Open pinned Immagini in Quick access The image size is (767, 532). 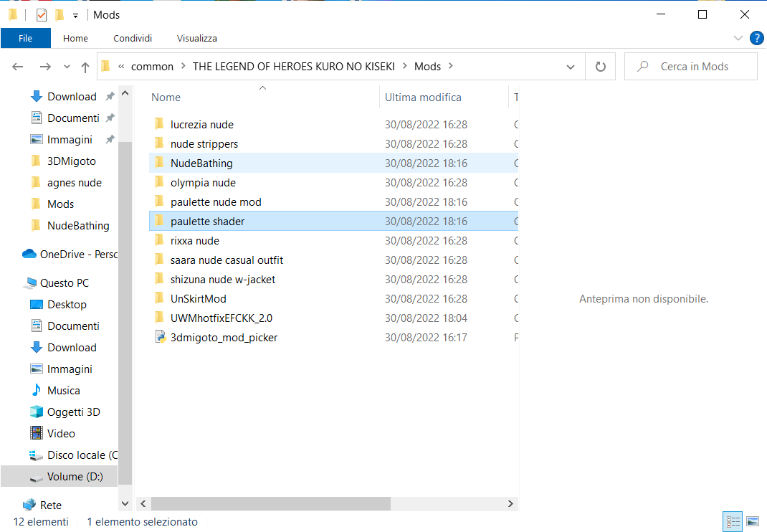[x=70, y=140]
